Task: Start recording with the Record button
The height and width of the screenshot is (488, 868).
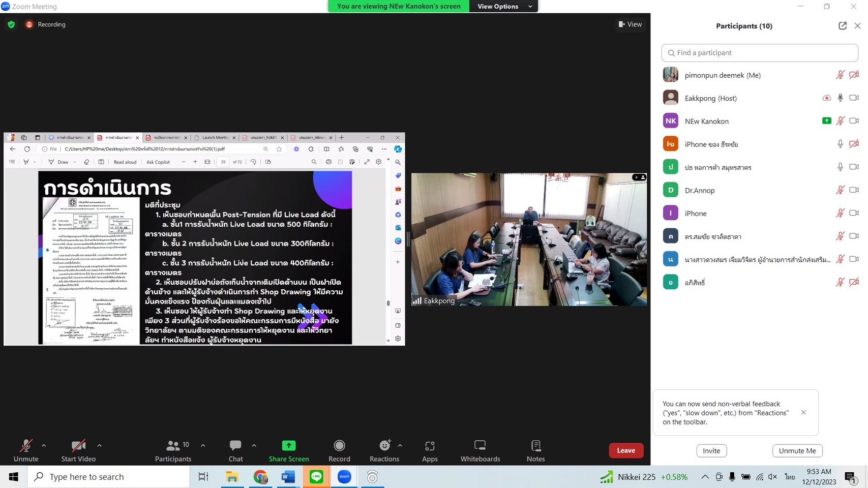Action: [339, 450]
